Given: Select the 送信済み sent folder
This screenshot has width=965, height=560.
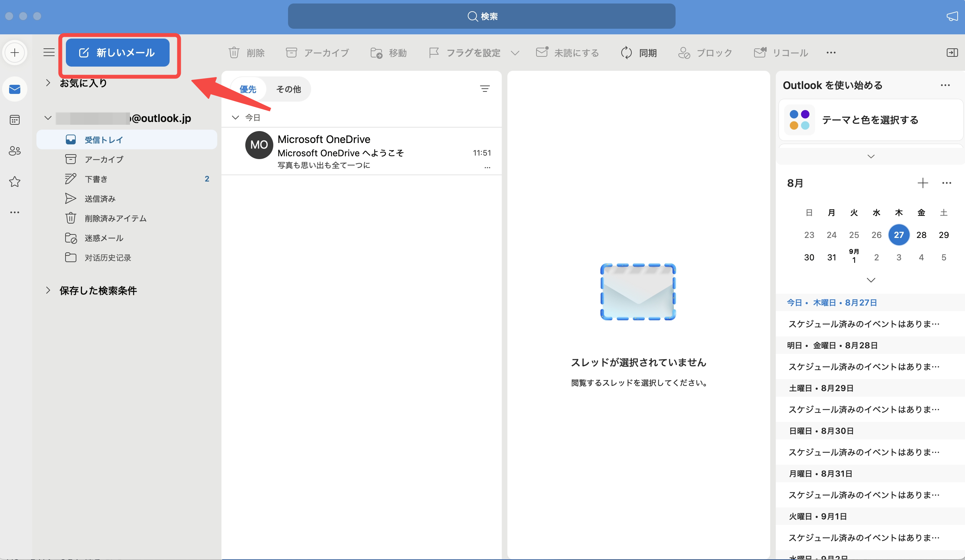Looking at the screenshot, I should tap(127, 198).
